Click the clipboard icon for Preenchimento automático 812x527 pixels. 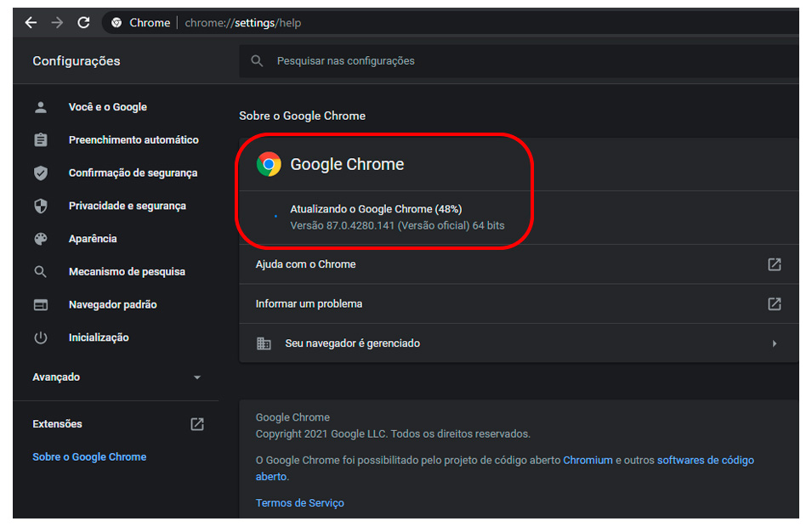pos(40,140)
